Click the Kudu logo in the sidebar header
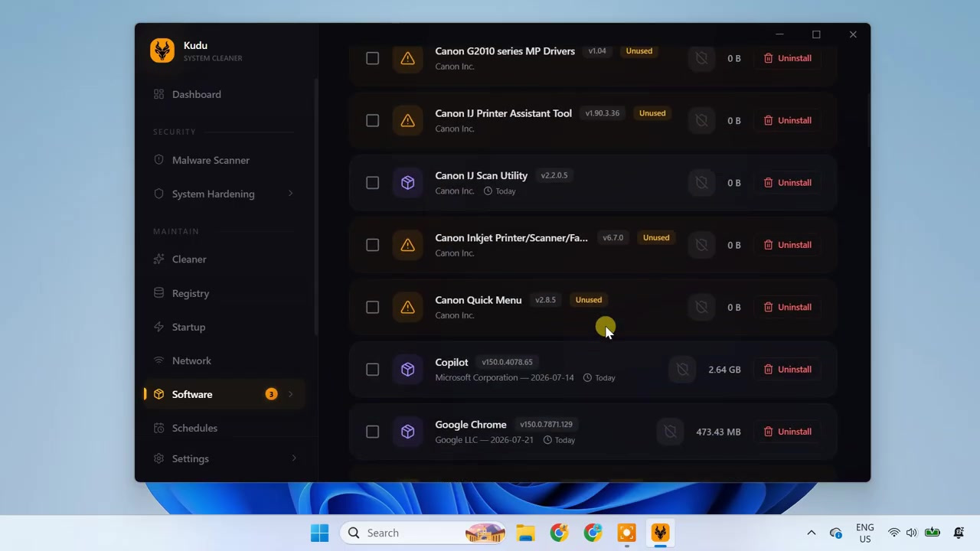This screenshot has height=551, width=980. [162, 51]
